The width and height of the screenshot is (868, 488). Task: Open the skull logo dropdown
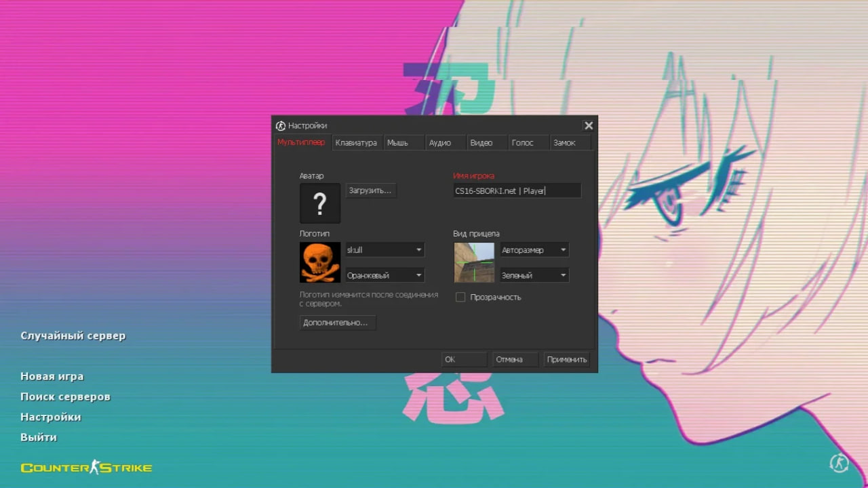tap(384, 250)
